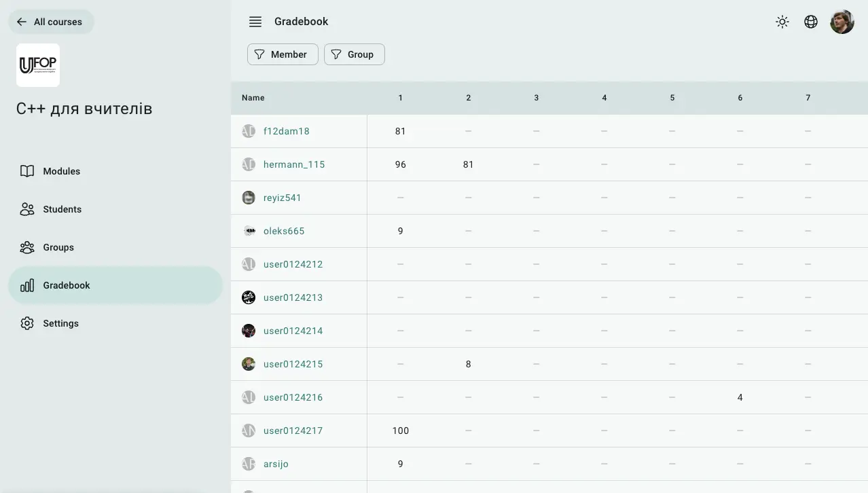Open student f12dam18 profile link
Image resolution: width=868 pixels, height=493 pixels.
pos(286,131)
